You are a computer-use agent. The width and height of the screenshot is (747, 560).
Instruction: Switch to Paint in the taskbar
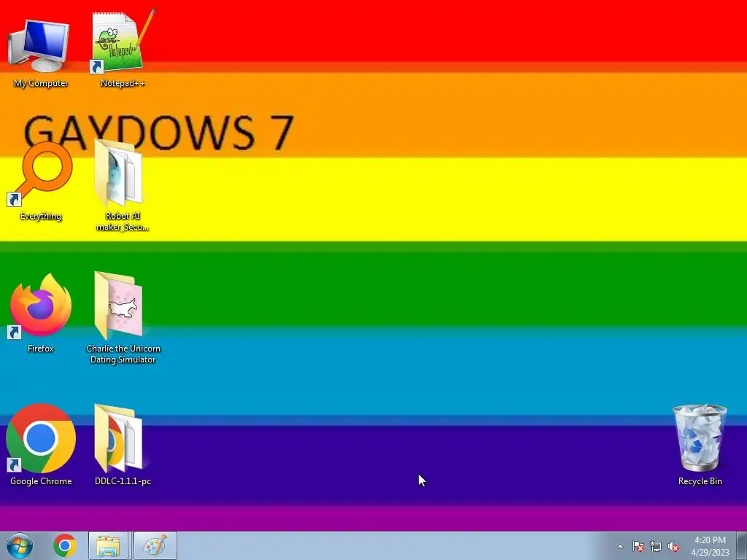[155, 545]
